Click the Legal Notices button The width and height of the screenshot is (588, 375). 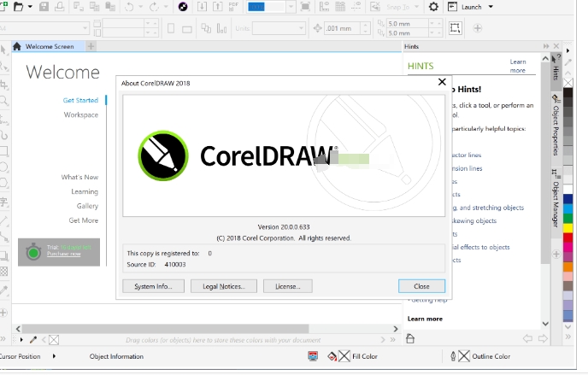coord(224,286)
